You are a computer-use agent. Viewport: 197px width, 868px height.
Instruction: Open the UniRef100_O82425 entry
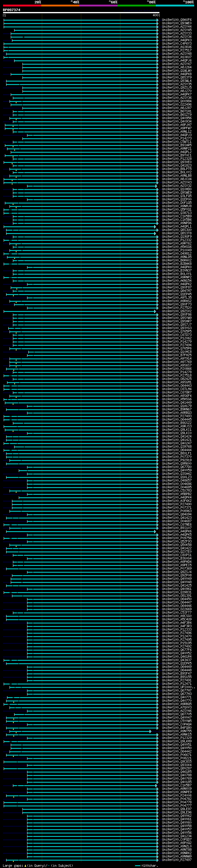tap(177, 379)
